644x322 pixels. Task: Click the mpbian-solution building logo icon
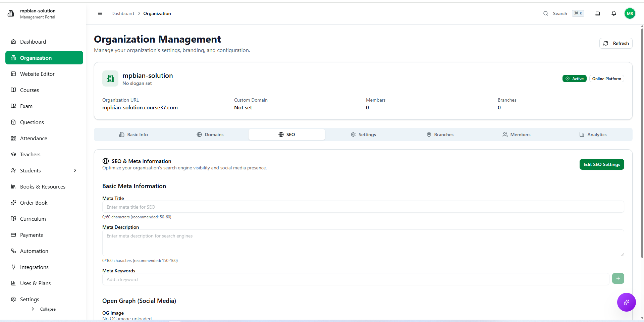coord(11,13)
